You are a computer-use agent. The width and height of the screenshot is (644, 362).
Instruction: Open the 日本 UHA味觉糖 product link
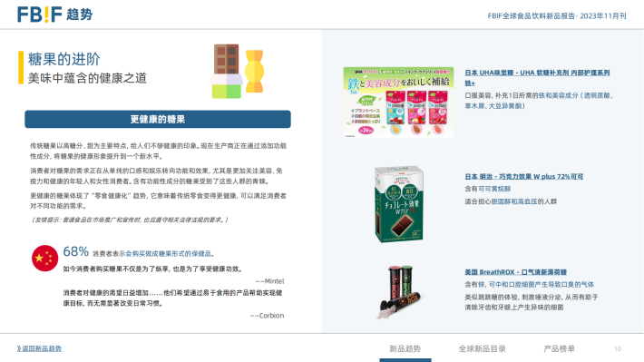(x=537, y=78)
